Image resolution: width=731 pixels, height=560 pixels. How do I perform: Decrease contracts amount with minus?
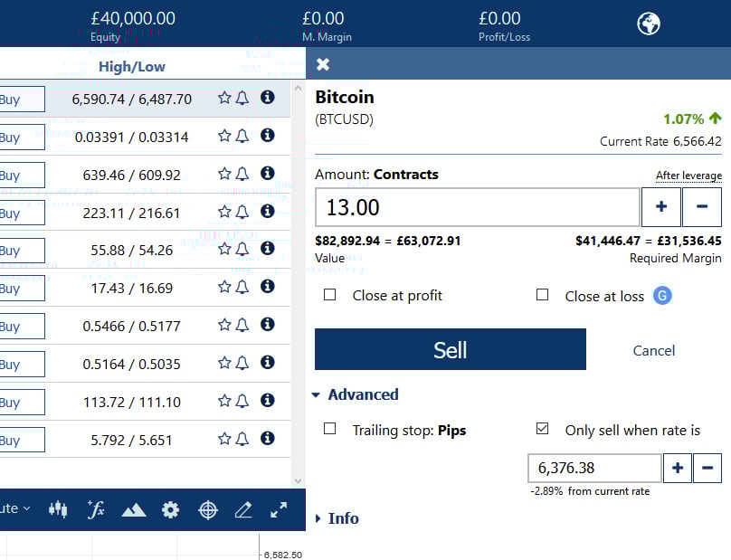[x=702, y=207]
